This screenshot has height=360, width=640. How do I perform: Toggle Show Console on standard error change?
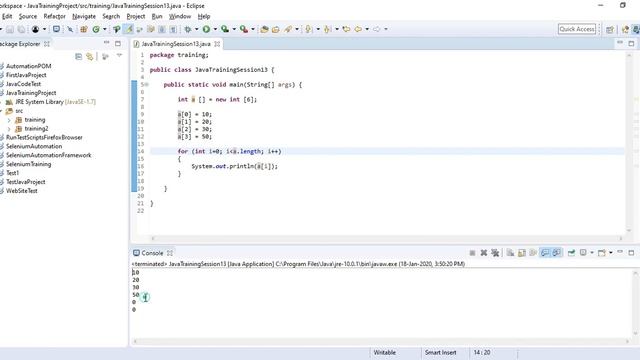coord(556,253)
